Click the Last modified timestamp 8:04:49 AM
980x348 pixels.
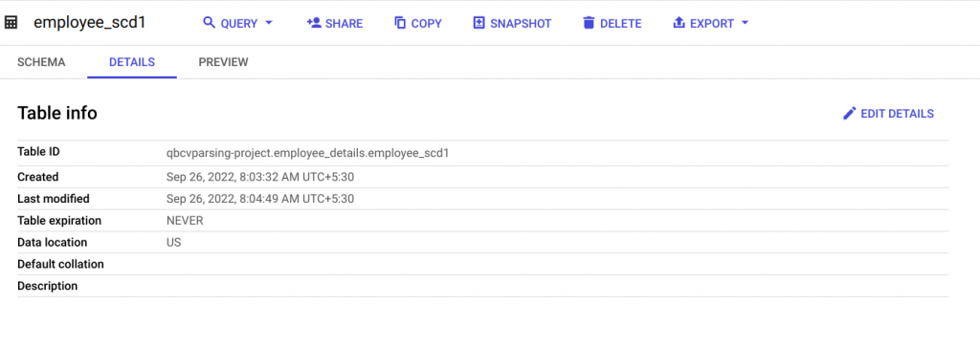coord(260,199)
